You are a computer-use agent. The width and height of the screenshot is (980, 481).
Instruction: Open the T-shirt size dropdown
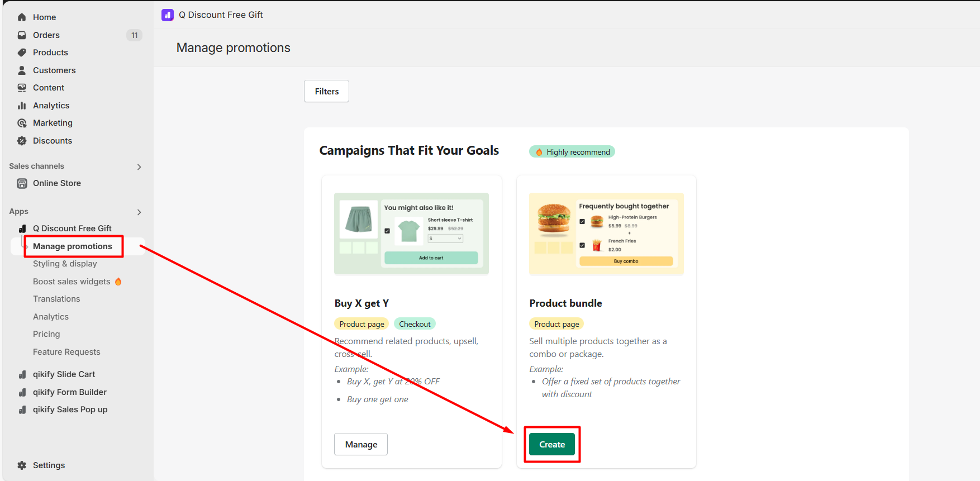(x=445, y=239)
